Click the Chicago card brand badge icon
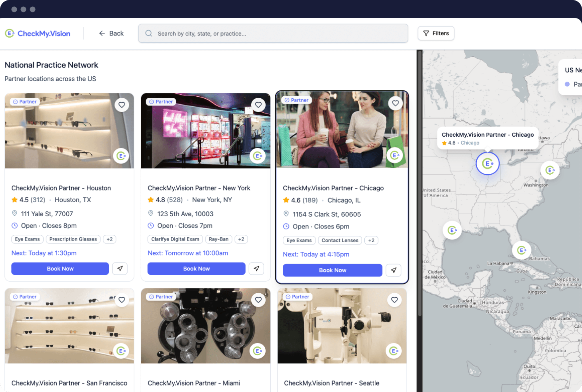 [x=395, y=155]
